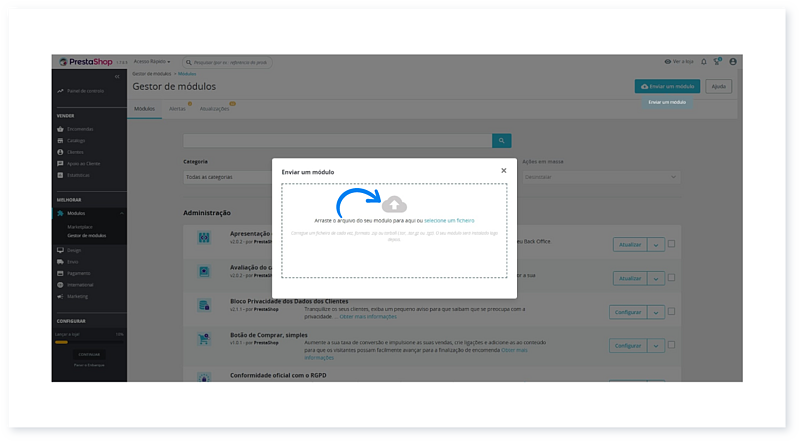Expand the arrow next to the first Atualizar button

pos(656,244)
